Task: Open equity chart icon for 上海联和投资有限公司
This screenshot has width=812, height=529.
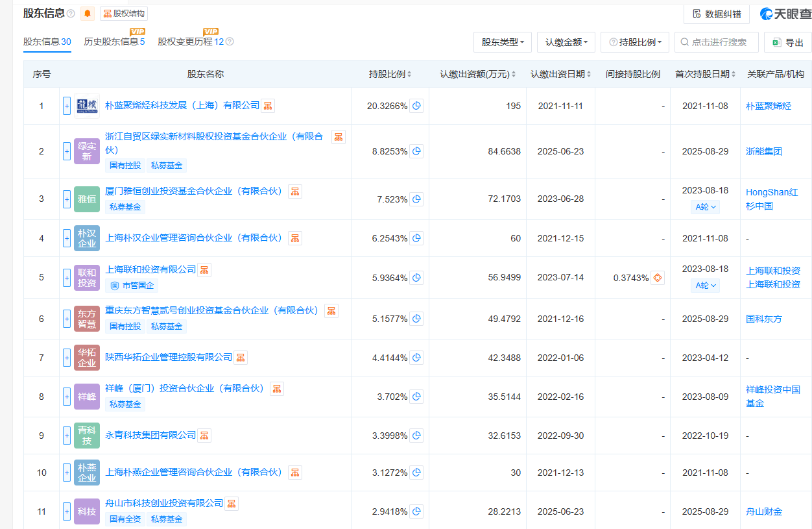Action: click(205, 269)
